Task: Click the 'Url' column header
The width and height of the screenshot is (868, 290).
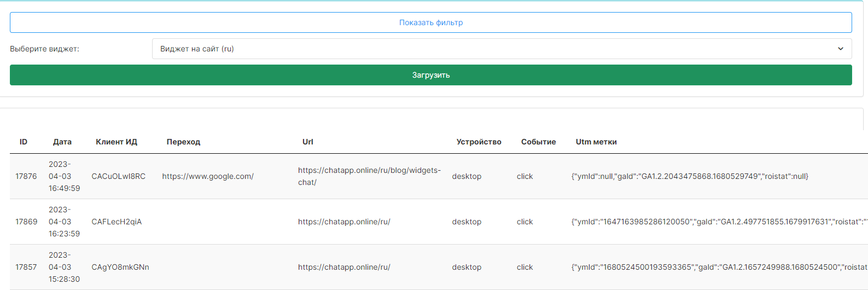Action: coord(308,142)
